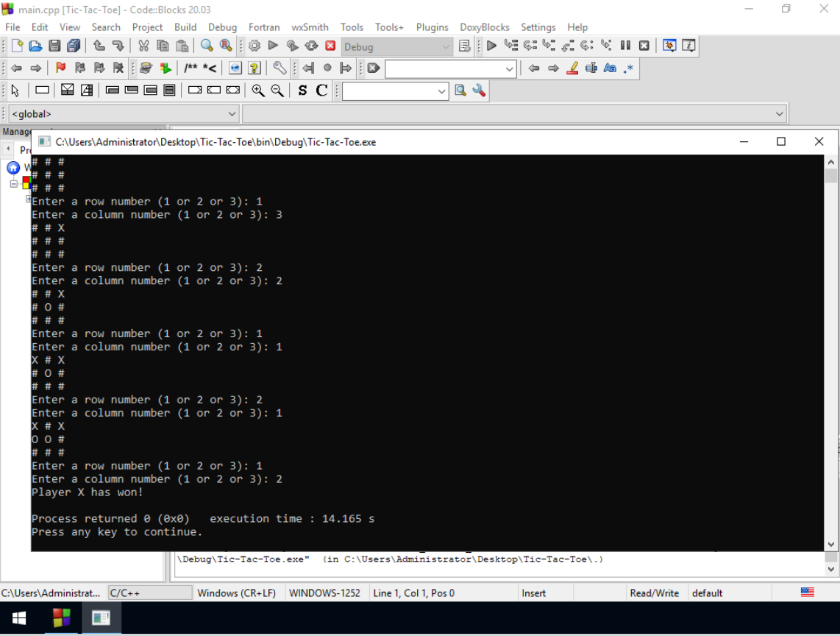Open the File menu

(x=13, y=26)
